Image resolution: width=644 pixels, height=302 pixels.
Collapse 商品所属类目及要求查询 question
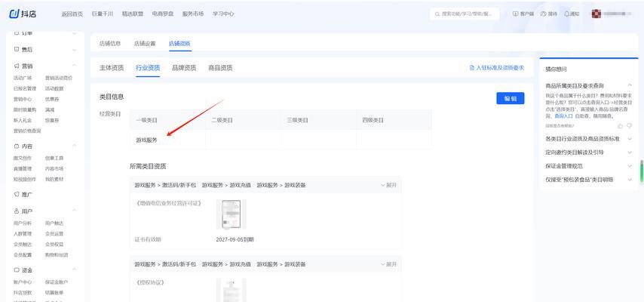coord(630,85)
